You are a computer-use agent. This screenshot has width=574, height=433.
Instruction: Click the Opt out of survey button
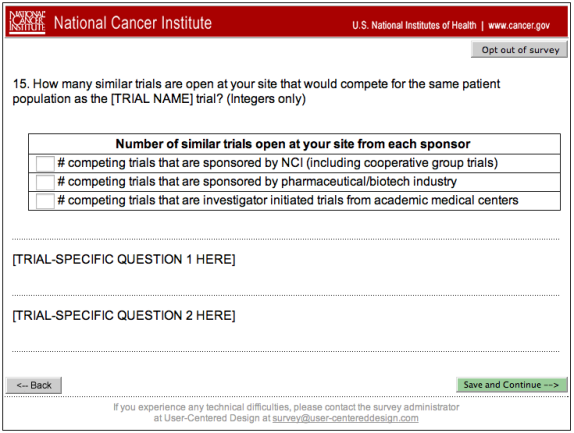tap(519, 50)
